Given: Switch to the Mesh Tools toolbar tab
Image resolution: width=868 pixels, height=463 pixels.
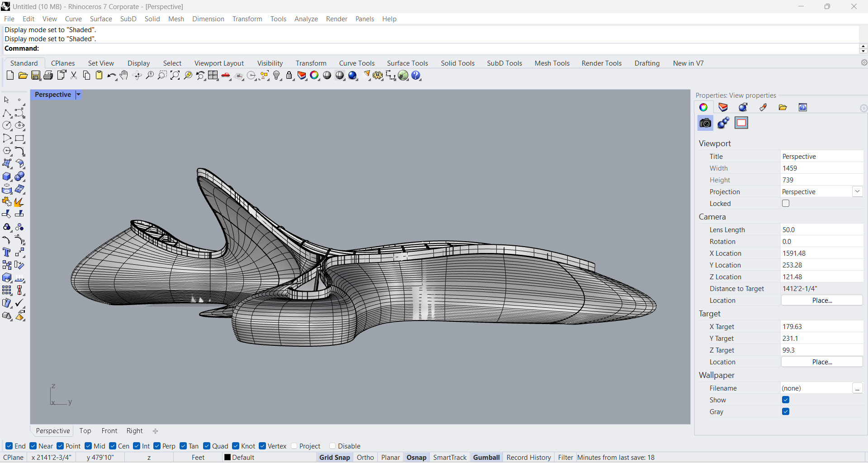Looking at the screenshot, I should point(552,63).
